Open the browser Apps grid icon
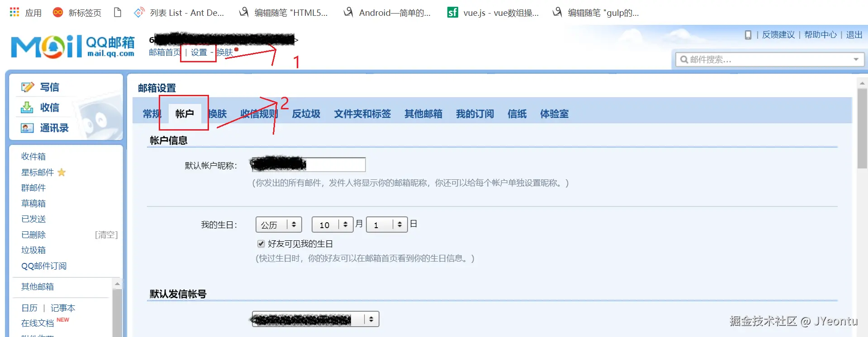 [x=14, y=12]
